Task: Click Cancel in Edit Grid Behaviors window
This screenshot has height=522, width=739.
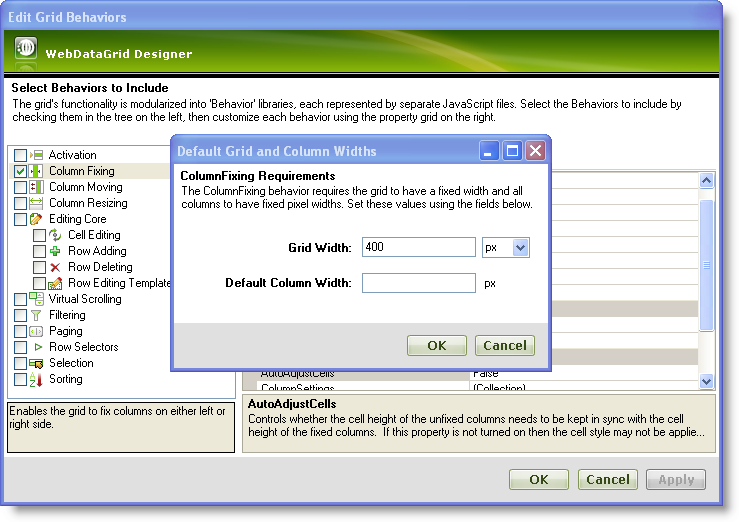Action: click(608, 480)
